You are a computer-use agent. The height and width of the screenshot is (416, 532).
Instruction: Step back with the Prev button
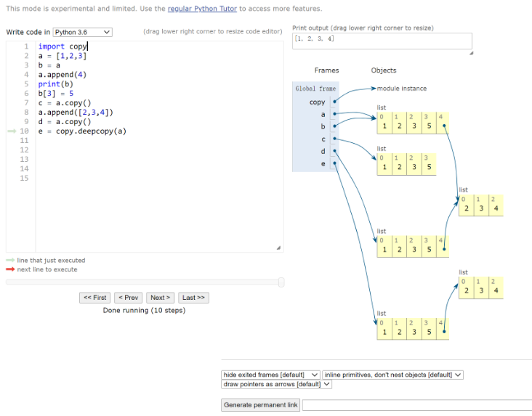[129, 298]
